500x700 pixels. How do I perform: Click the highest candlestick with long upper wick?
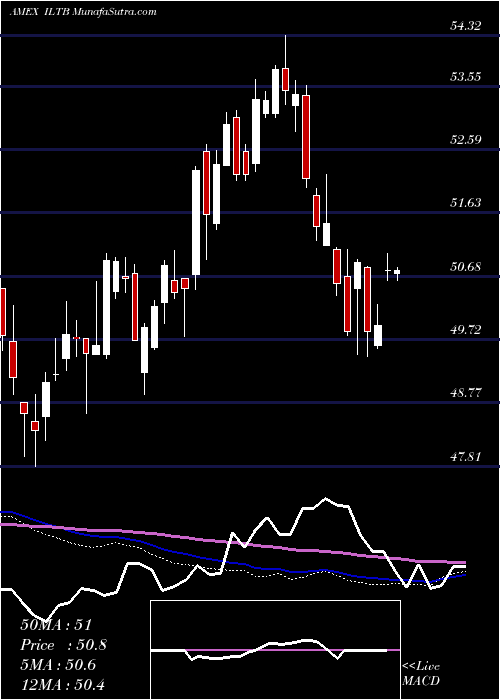[285, 71]
